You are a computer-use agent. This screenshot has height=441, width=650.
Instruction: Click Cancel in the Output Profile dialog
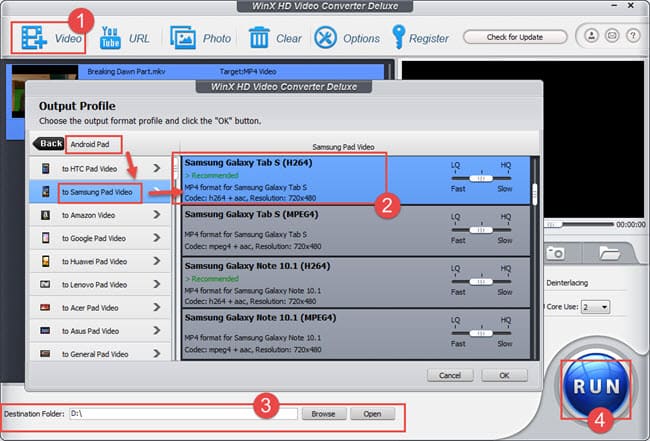tap(450, 376)
